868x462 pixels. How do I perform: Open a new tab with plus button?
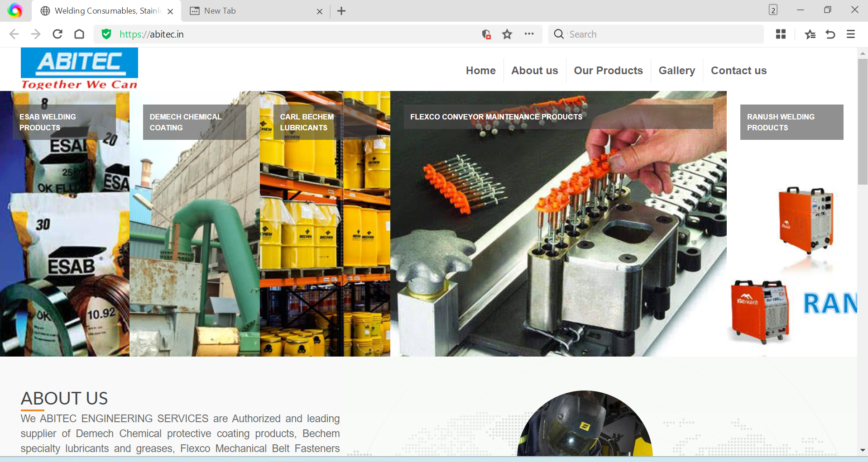click(x=341, y=11)
